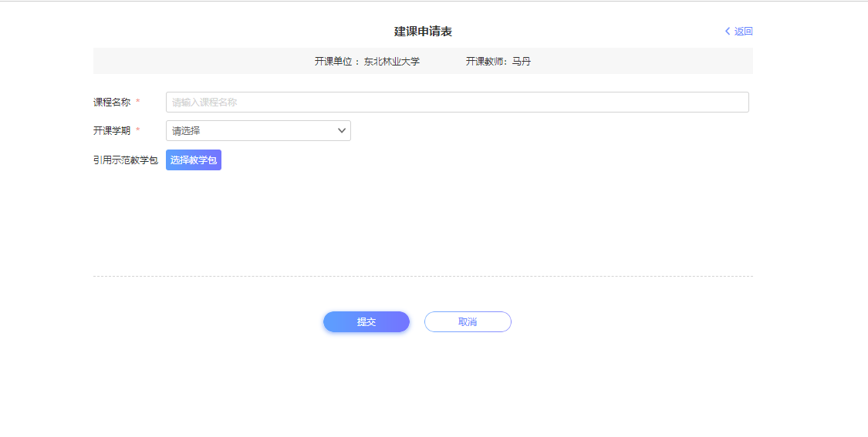The height and width of the screenshot is (437, 868).
Task: Cancel the application with 取消 button
Action: tap(468, 322)
